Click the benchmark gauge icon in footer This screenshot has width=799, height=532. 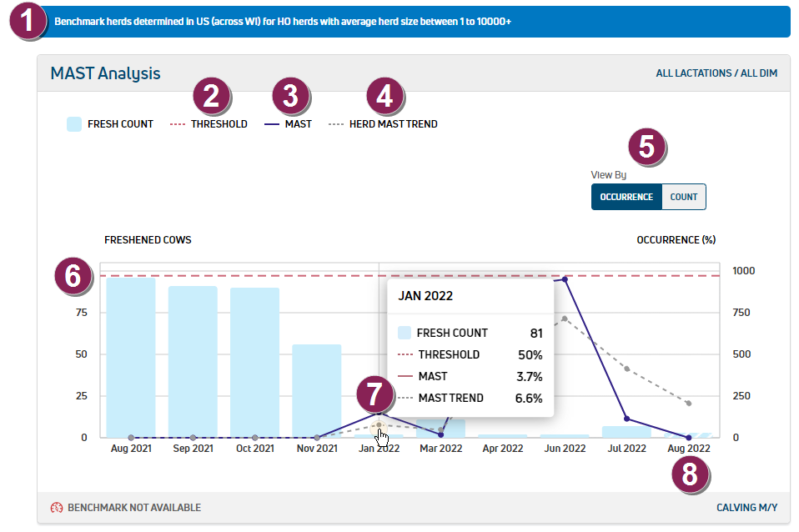tap(57, 507)
